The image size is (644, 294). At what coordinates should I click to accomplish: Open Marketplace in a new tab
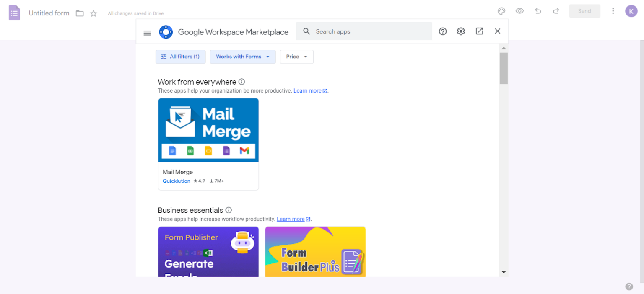[479, 31]
